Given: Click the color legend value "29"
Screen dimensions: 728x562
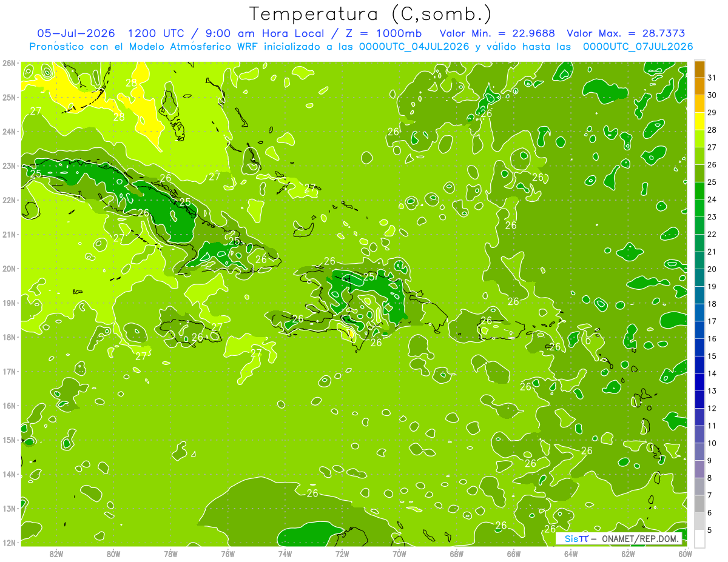Looking at the screenshot, I should (712, 112).
